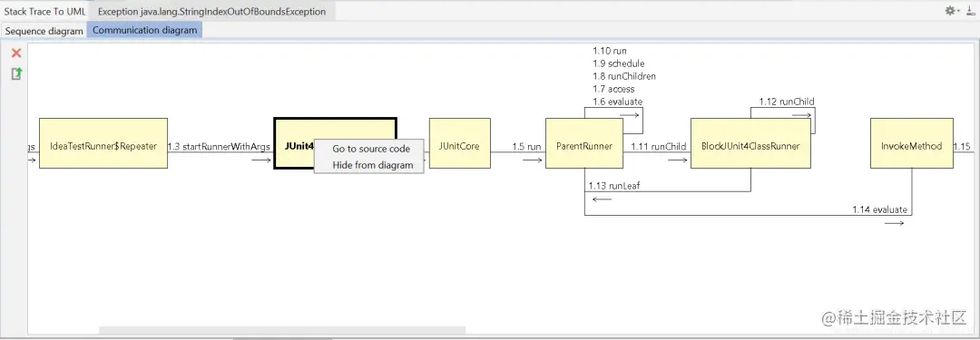980x340 pixels.
Task: Click the 1.11 runChild label
Action: 658,147
